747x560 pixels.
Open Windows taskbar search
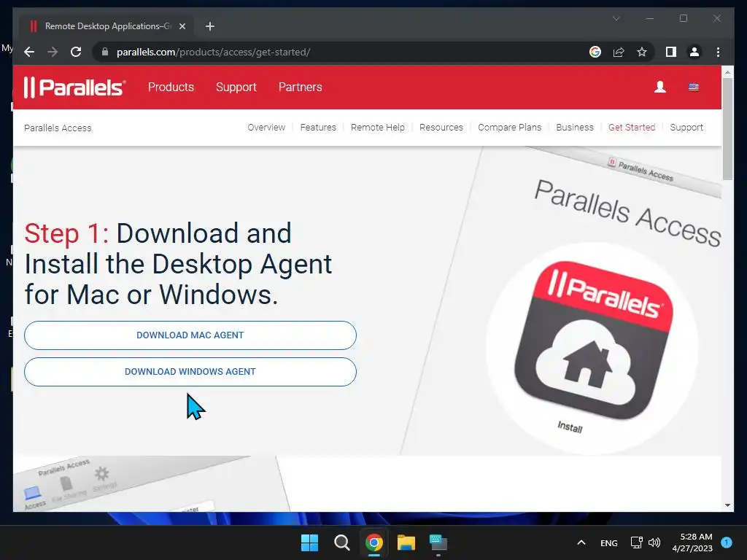coord(341,542)
